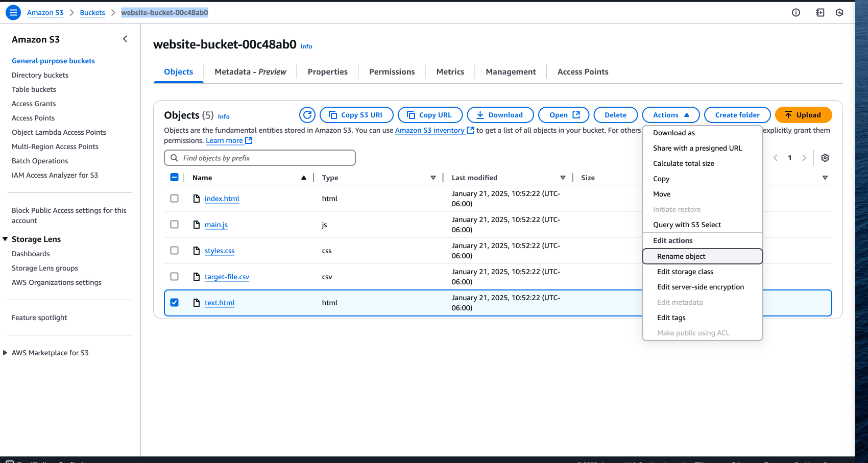868x463 pixels.
Task: Collapse the Amazon S3 side navigation
Action: (125, 39)
